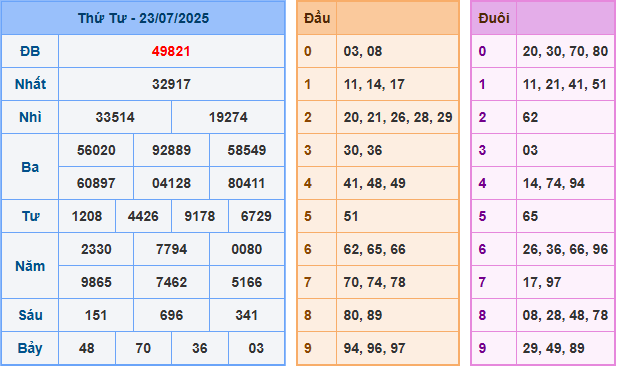617x366 pixels.
Task: Select Bảy prize number 70
Action: [x=143, y=348]
